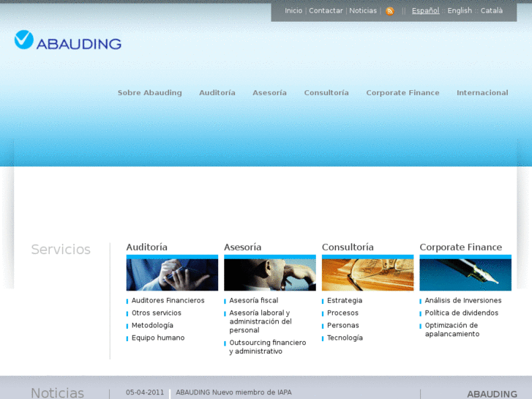Viewport: 532px width, 399px height.
Task: Open the Internacional menu item
Action: tap(482, 93)
